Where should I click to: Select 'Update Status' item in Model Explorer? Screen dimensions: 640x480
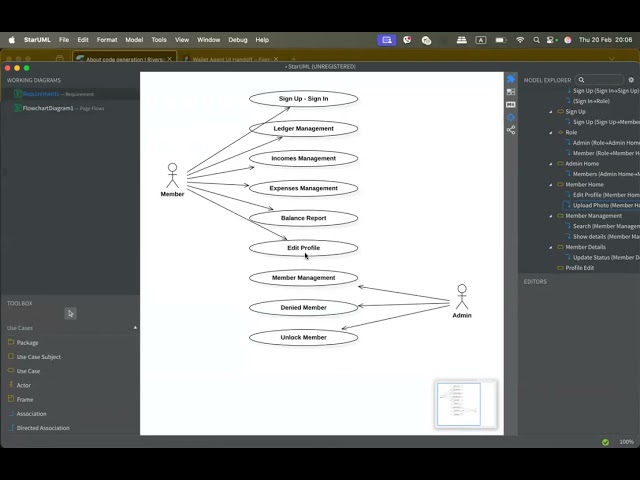602,258
